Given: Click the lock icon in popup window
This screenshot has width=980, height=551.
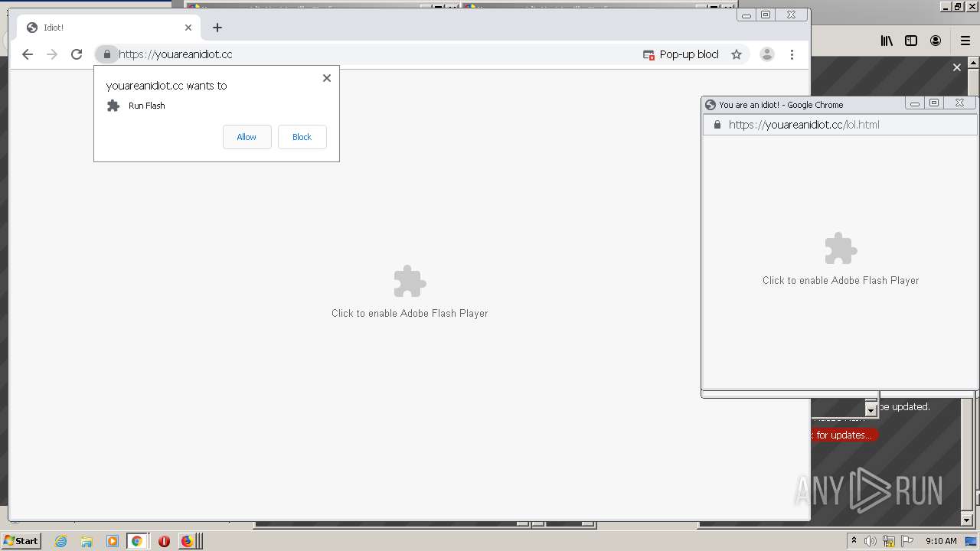Looking at the screenshot, I should 717,125.
